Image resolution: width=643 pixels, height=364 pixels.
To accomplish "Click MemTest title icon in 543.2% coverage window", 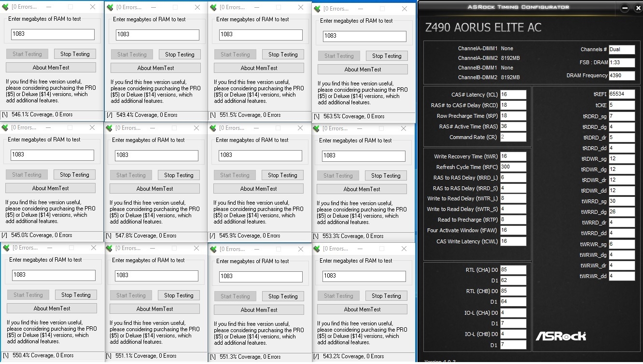I will (317, 249).
